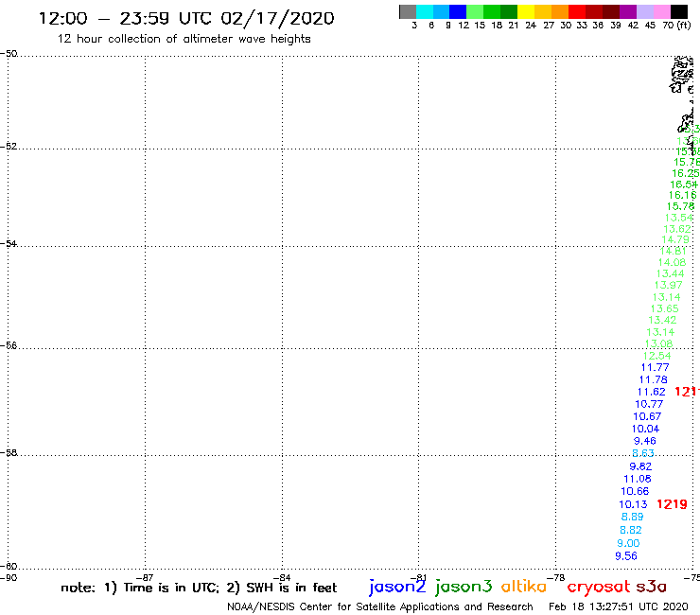Click wave height value 10.13
Viewport: 700px width, 615px height.
coord(633,504)
